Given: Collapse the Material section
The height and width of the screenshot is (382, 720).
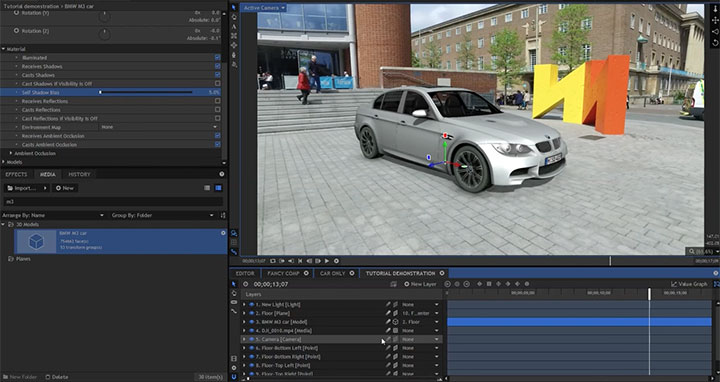Looking at the screenshot, I should (4, 49).
